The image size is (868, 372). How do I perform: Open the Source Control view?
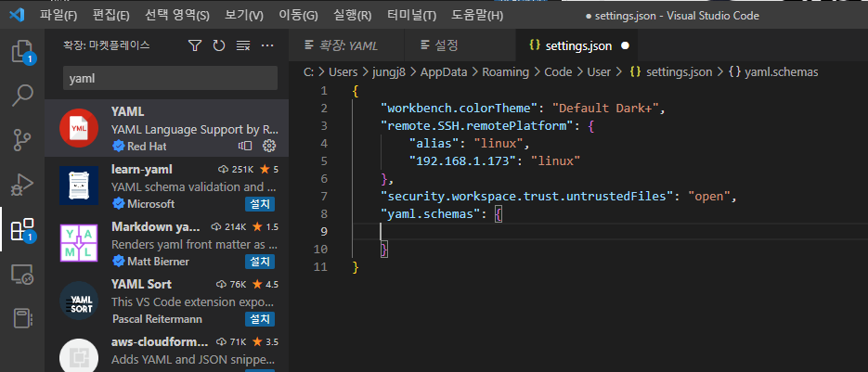pyautogui.click(x=22, y=140)
